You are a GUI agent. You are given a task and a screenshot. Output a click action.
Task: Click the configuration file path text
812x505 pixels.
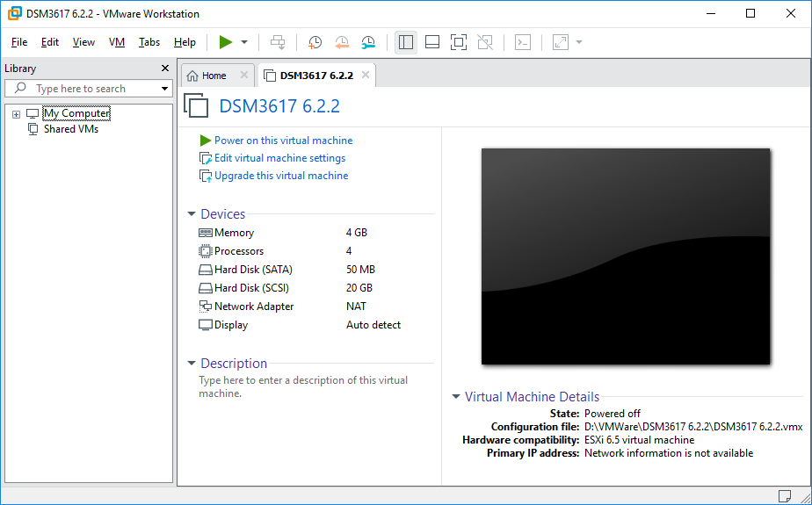(x=693, y=427)
